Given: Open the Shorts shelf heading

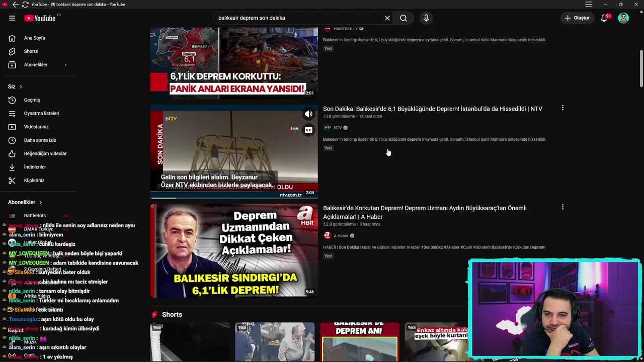Looking at the screenshot, I should (x=172, y=314).
